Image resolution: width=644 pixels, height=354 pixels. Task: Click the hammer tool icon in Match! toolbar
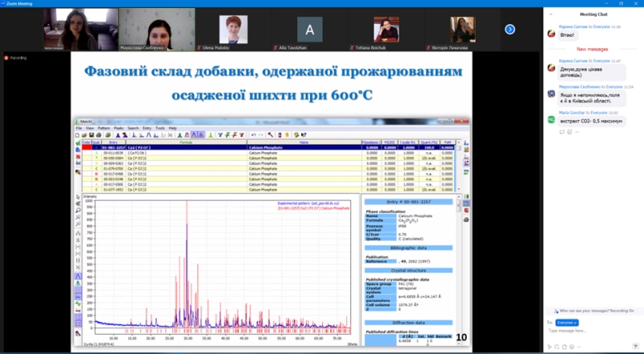[x=270, y=134]
